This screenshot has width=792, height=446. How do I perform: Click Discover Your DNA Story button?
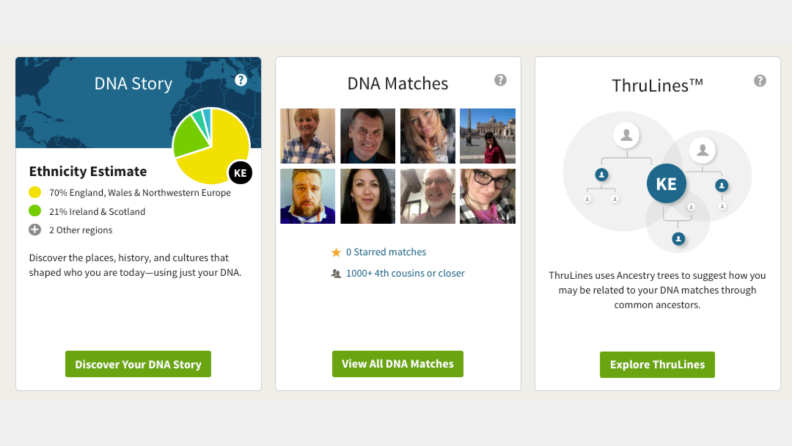coord(138,364)
